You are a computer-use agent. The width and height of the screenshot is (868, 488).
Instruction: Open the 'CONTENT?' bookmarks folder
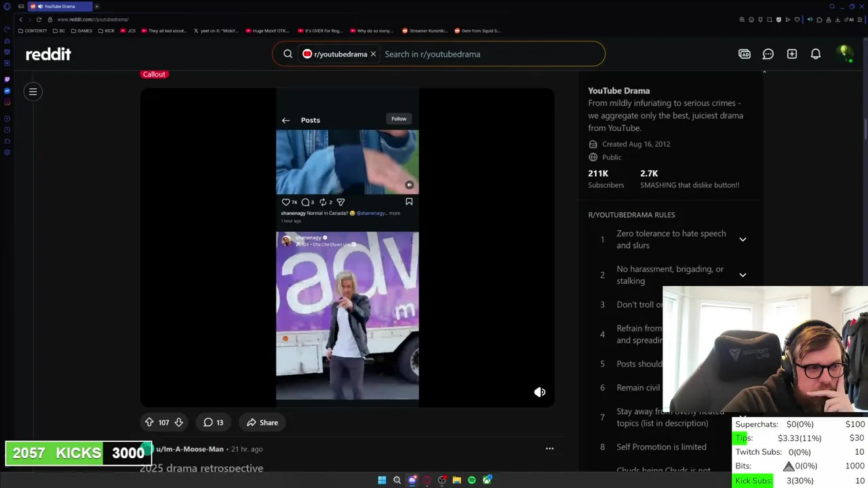(x=32, y=30)
